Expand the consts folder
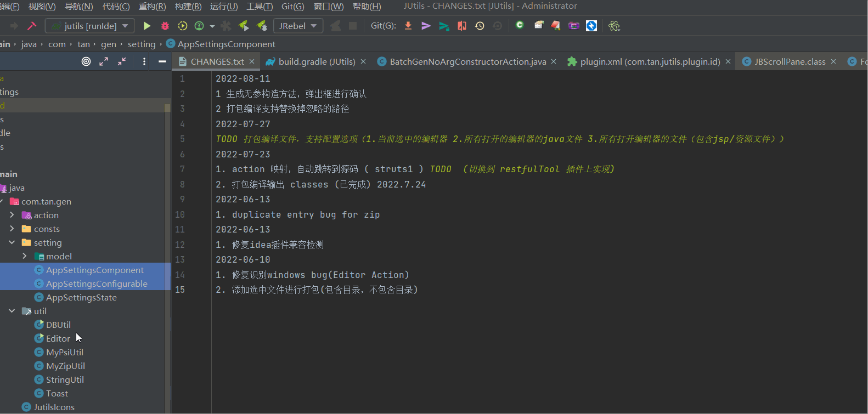 12,229
